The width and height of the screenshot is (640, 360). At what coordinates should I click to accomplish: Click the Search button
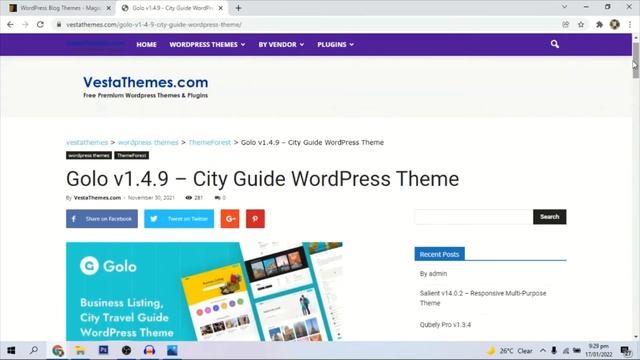[549, 217]
